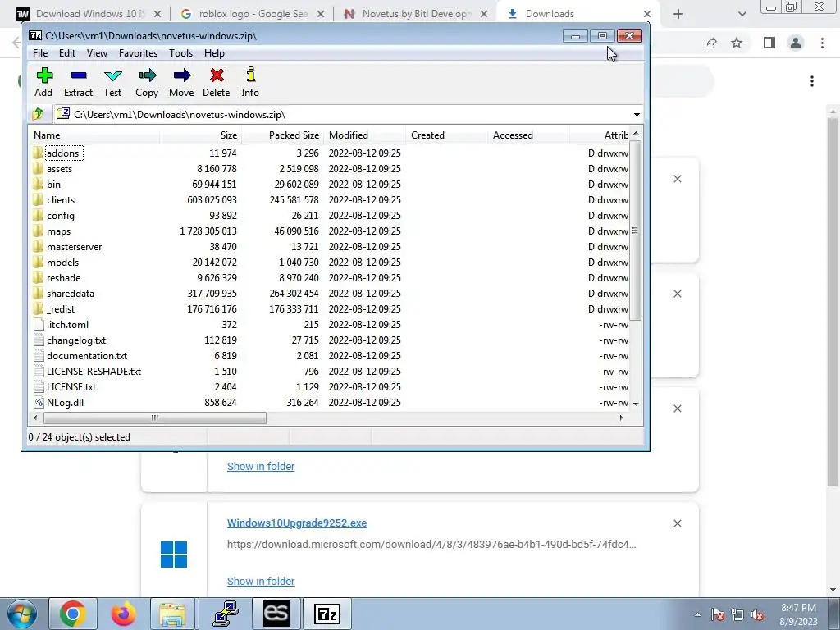Remove Windows10Upgrade9252.exe from downloads list

coord(677,523)
